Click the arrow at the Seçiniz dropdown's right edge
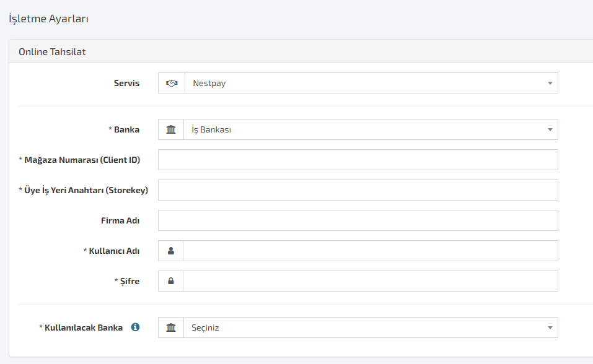 click(x=550, y=327)
